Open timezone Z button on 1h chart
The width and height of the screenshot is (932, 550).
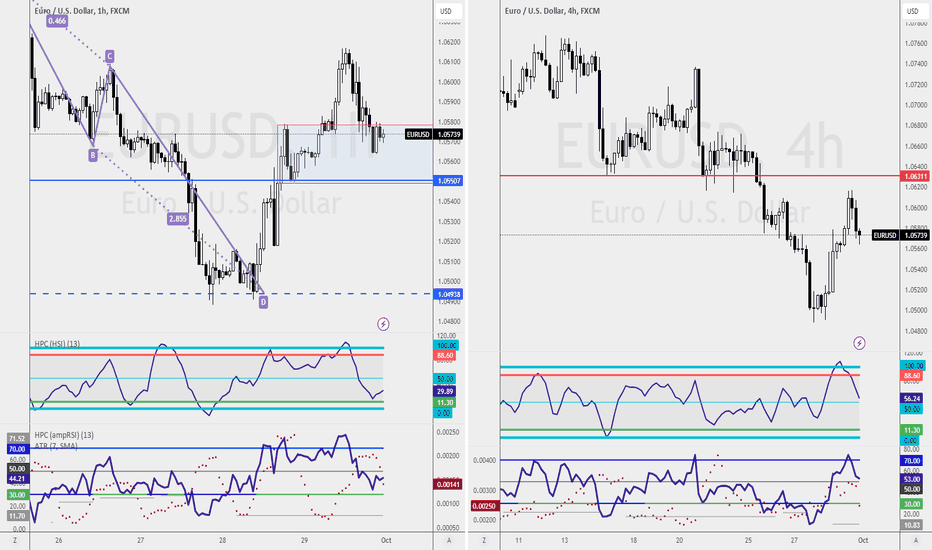[x=15, y=540]
